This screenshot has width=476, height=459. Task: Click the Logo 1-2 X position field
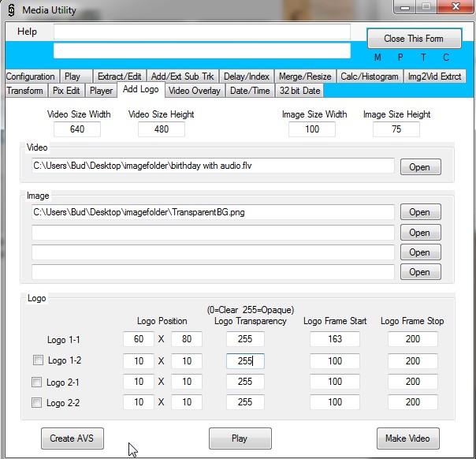139,361
